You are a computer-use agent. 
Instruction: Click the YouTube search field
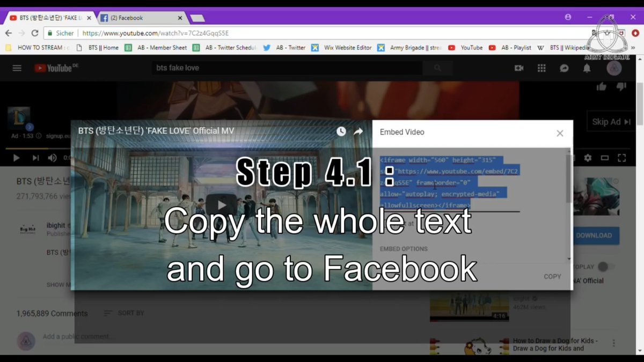point(288,68)
